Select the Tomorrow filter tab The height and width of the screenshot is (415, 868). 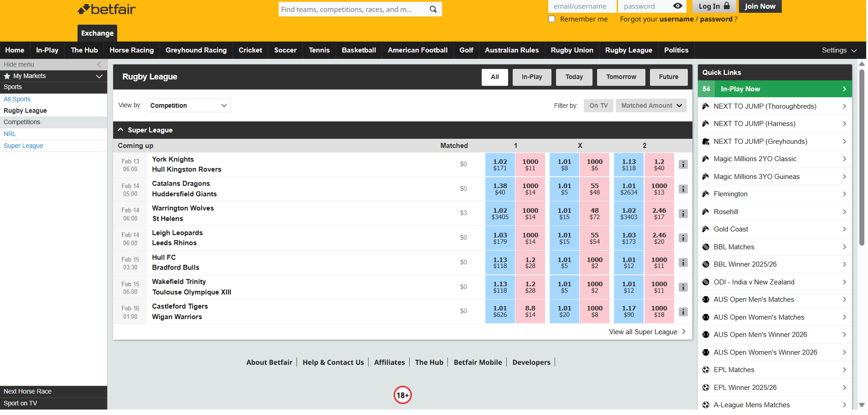tap(621, 77)
